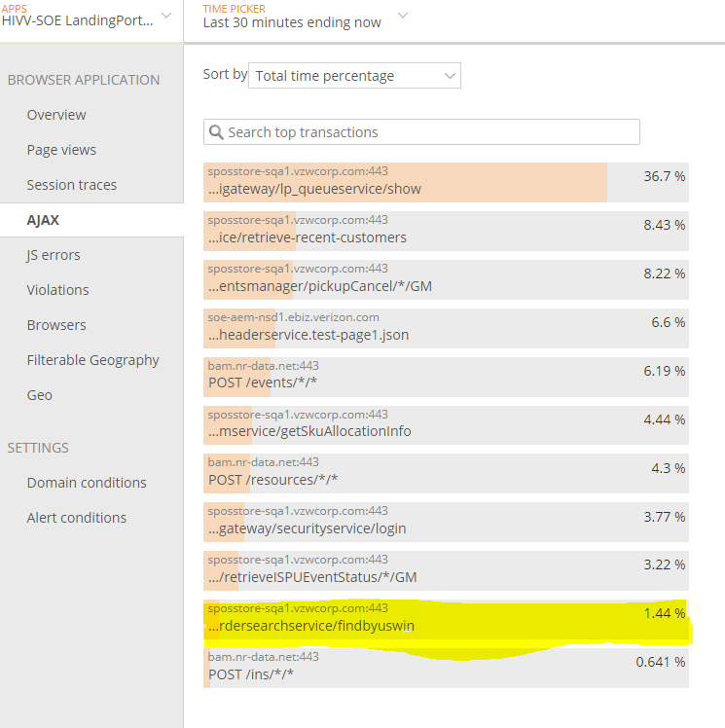This screenshot has width=725, height=728.
Task: Click the search magnifier icon
Action: click(216, 132)
